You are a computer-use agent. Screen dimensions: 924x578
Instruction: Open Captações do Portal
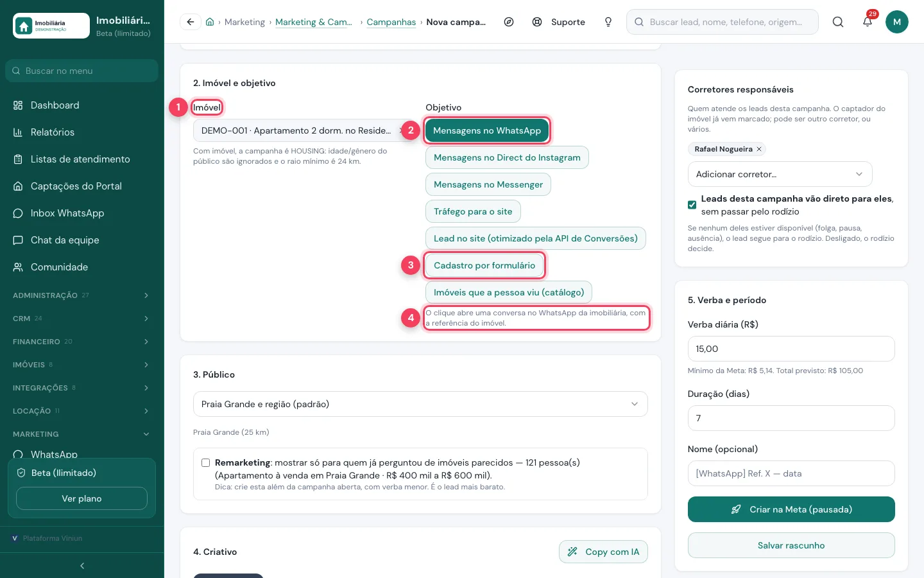(82, 186)
